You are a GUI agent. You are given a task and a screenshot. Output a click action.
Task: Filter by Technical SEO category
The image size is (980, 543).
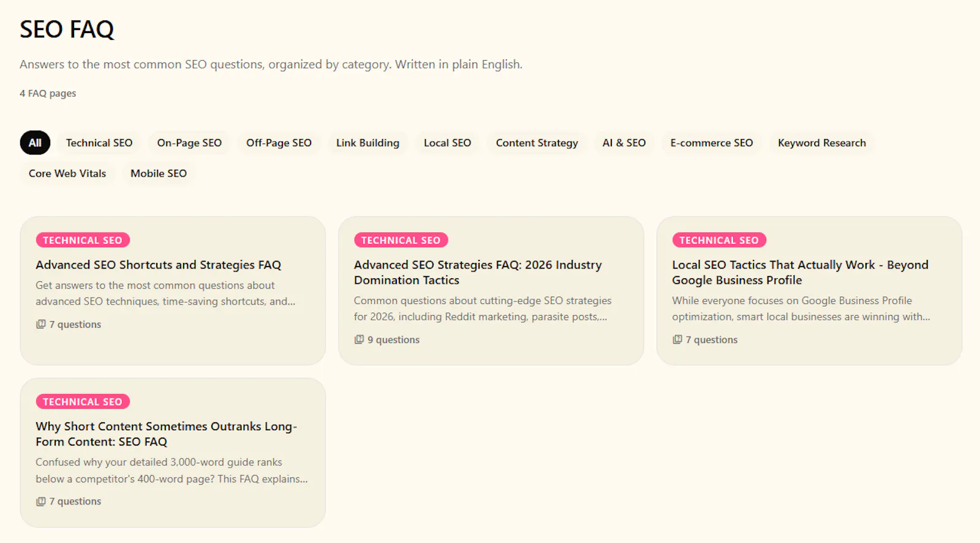point(99,143)
